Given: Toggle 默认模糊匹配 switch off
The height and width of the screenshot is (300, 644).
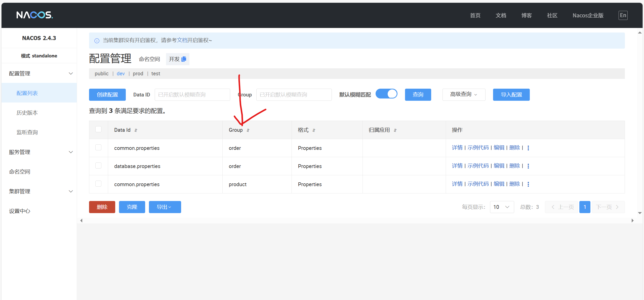Looking at the screenshot, I should (386, 94).
